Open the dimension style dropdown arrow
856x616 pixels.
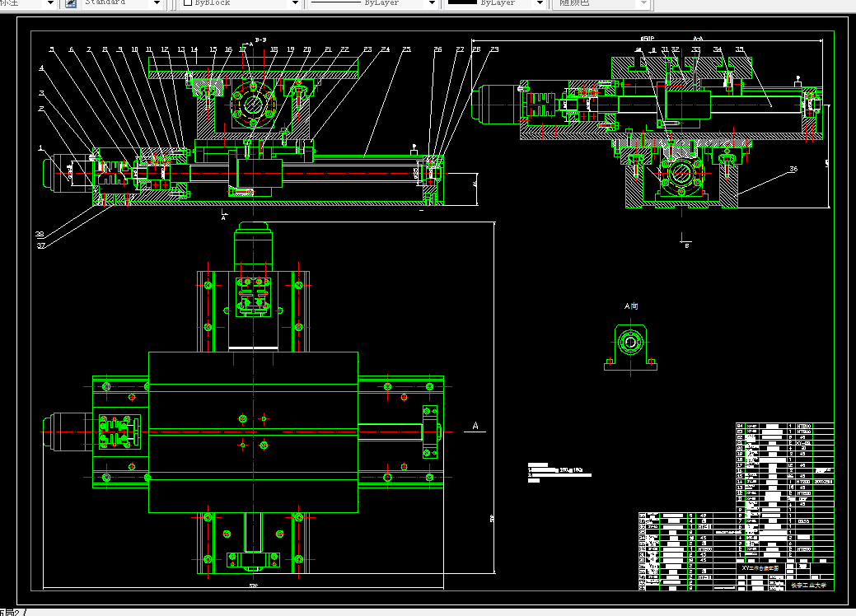(50, 2)
